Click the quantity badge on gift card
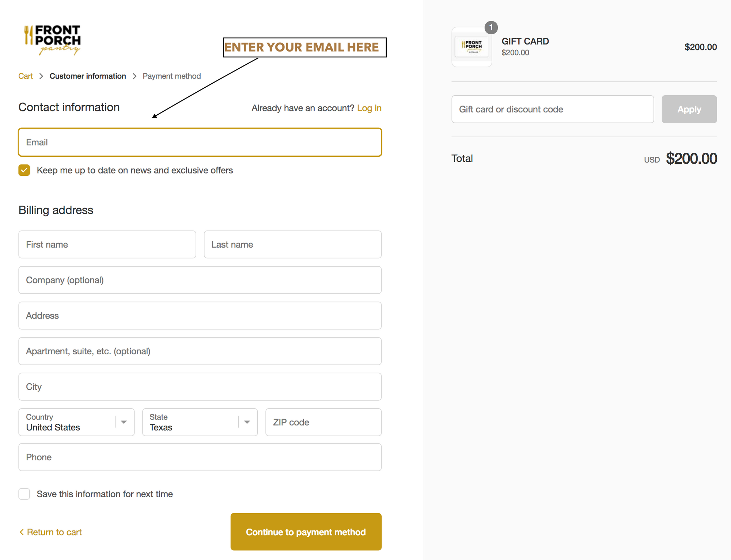This screenshot has width=731, height=560. pos(491,27)
